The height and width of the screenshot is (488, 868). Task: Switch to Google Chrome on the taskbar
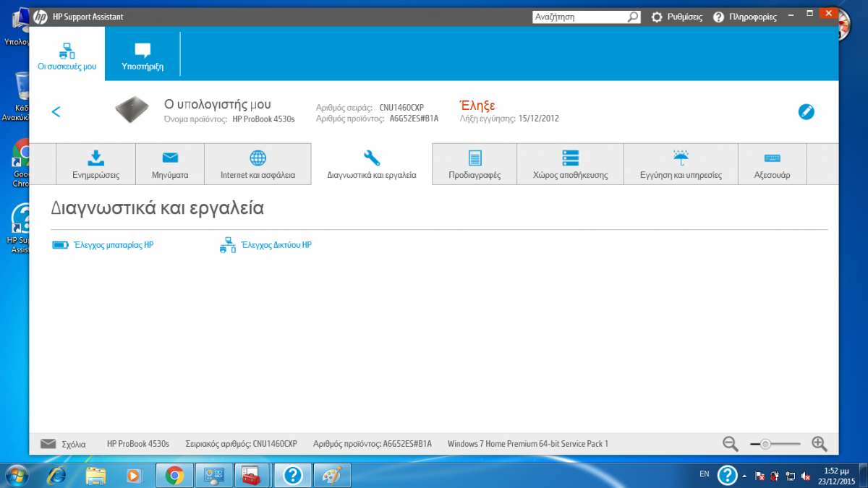174,475
